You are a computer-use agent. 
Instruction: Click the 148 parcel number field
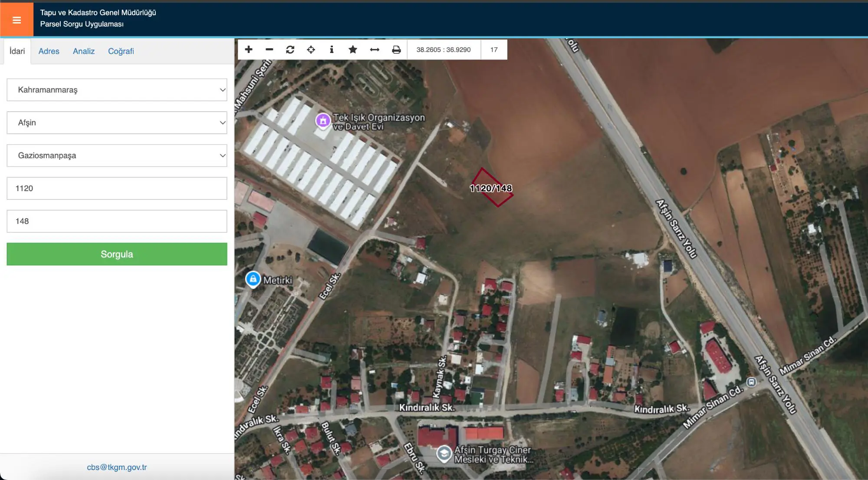click(117, 221)
